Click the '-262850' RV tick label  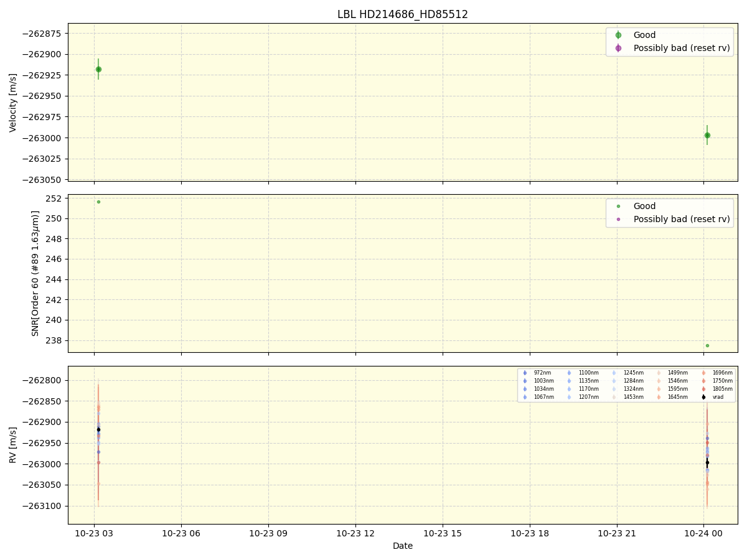click(42, 401)
